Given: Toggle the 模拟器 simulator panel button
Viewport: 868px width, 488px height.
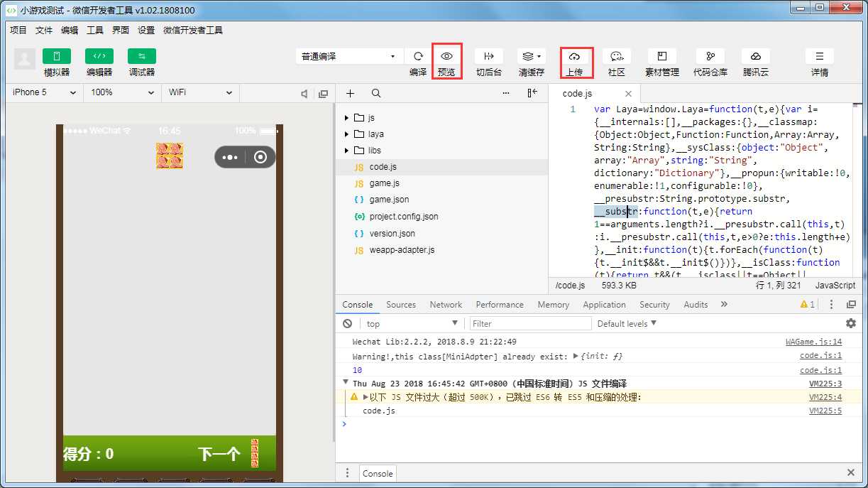Looking at the screenshot, I should tap(57, 56).
